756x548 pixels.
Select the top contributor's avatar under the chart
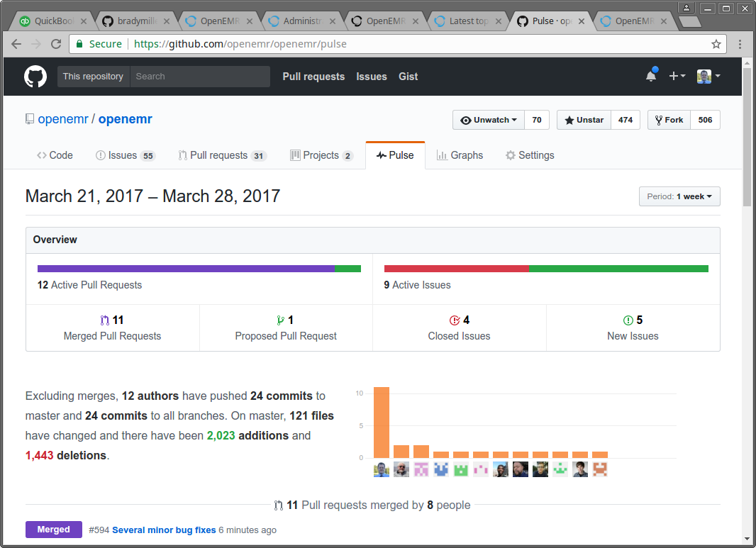382,469
